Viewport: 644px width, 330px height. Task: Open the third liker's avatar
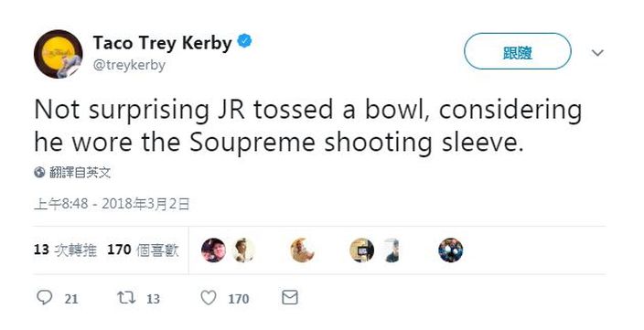click(x=302, y=250)
